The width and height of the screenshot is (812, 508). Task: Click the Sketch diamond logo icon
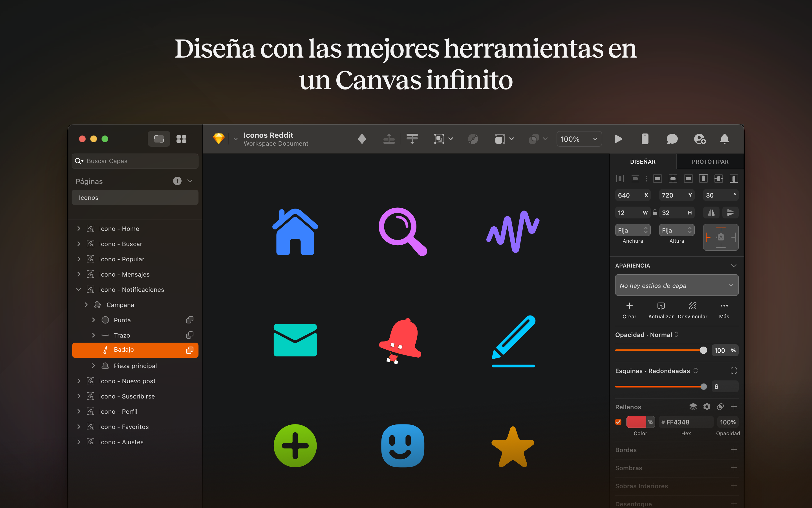tap(219, 139)
